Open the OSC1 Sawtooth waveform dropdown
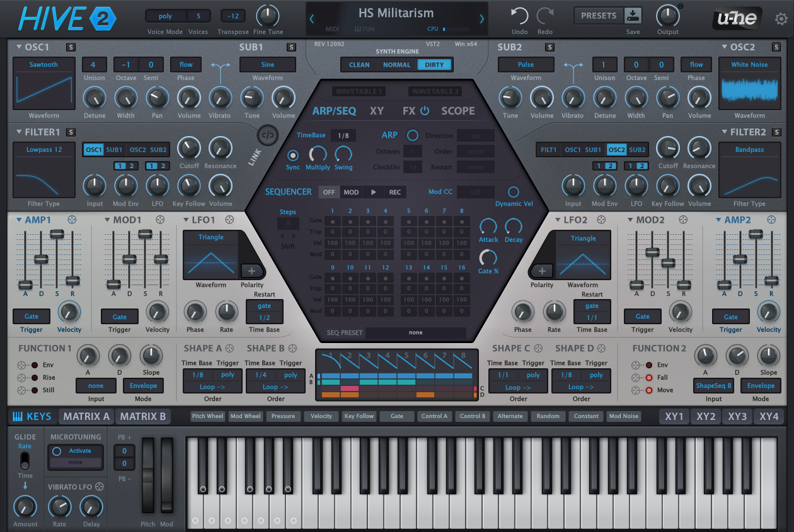 pyautogui.click(x=43, y=64)
